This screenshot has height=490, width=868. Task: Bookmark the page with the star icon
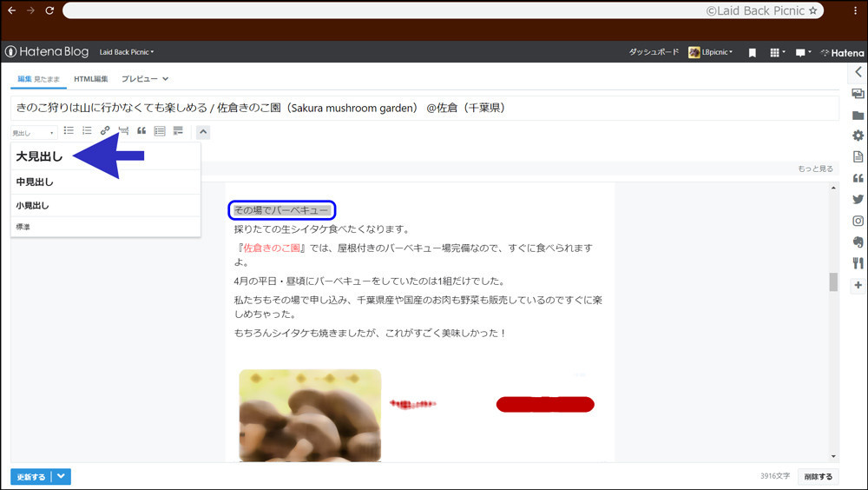(812, 10)
